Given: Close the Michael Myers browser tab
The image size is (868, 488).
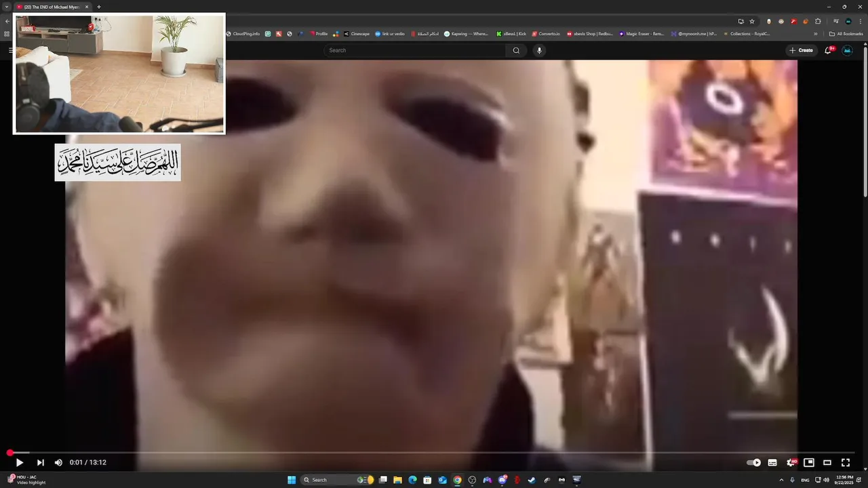Looking at the screenshot, I should pos(87,7).
